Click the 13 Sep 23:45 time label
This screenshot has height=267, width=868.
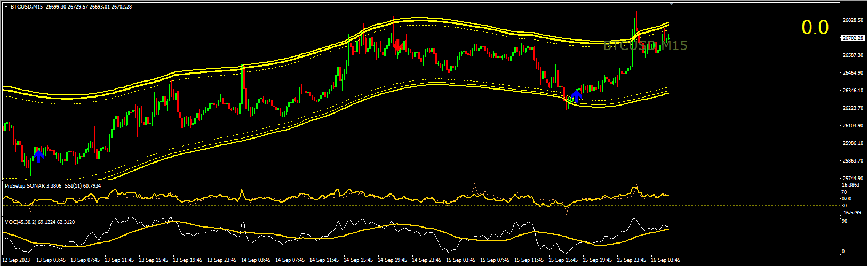221,260
